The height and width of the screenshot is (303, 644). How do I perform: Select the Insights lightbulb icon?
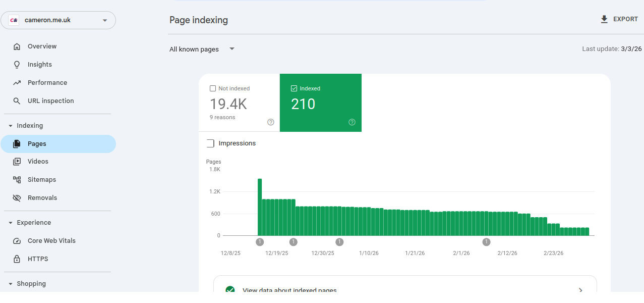click(18, 64)
